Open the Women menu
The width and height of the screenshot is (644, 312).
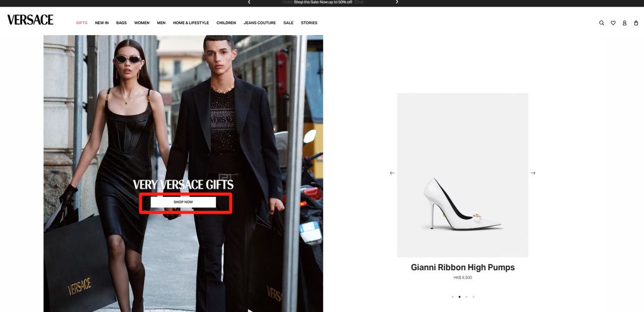tap(141, 23)
